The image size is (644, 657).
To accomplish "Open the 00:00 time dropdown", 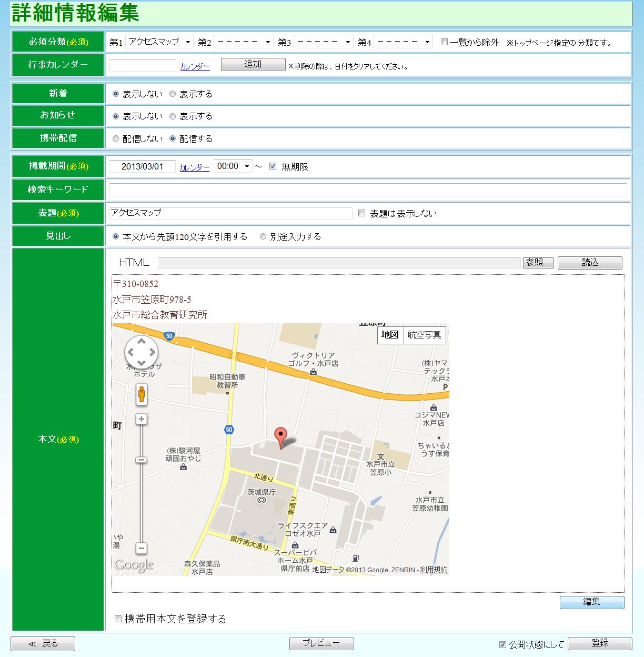I will pyautogui.click(x=233, y=166).
